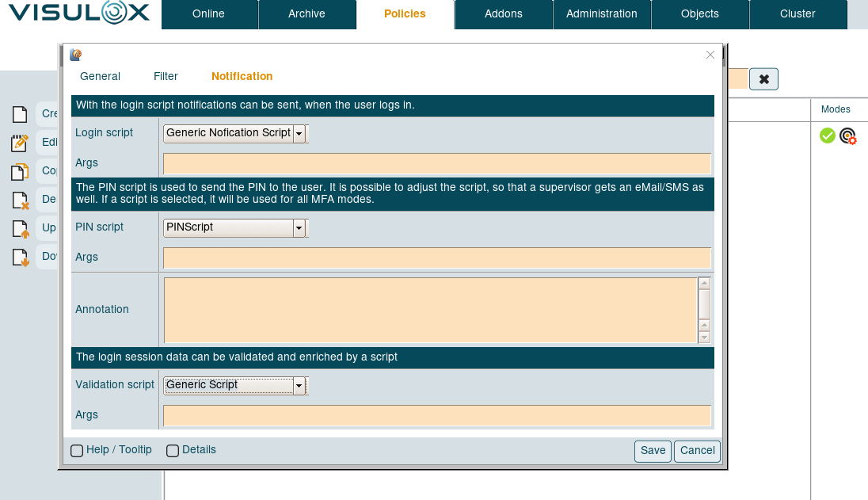Toggle the Details checkbox

tap(173, 451)
